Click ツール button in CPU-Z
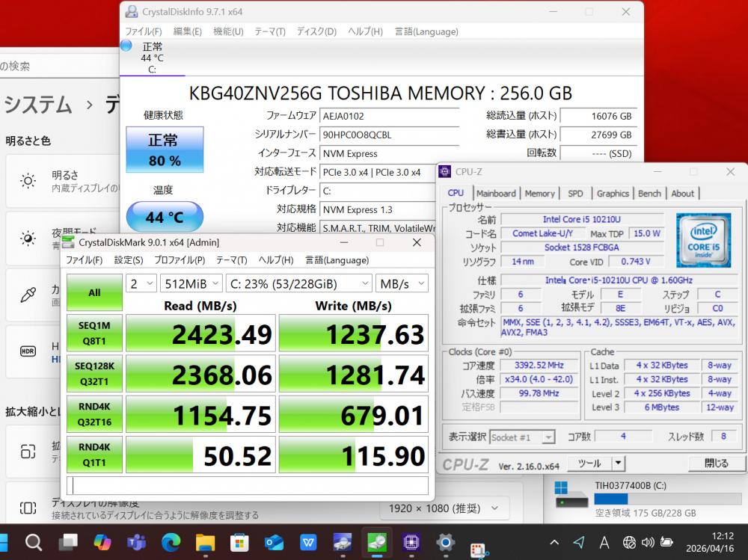 pyautogui.click(x=589, y=463)
